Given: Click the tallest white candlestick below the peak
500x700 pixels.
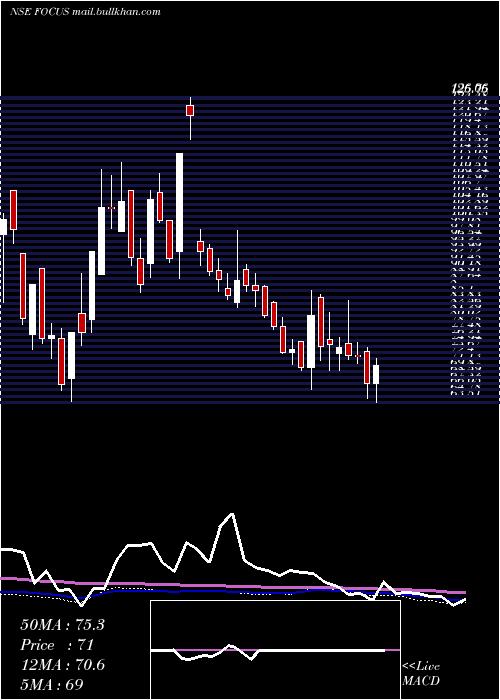Looking at the screenshot, I should [x=179, y=203].
